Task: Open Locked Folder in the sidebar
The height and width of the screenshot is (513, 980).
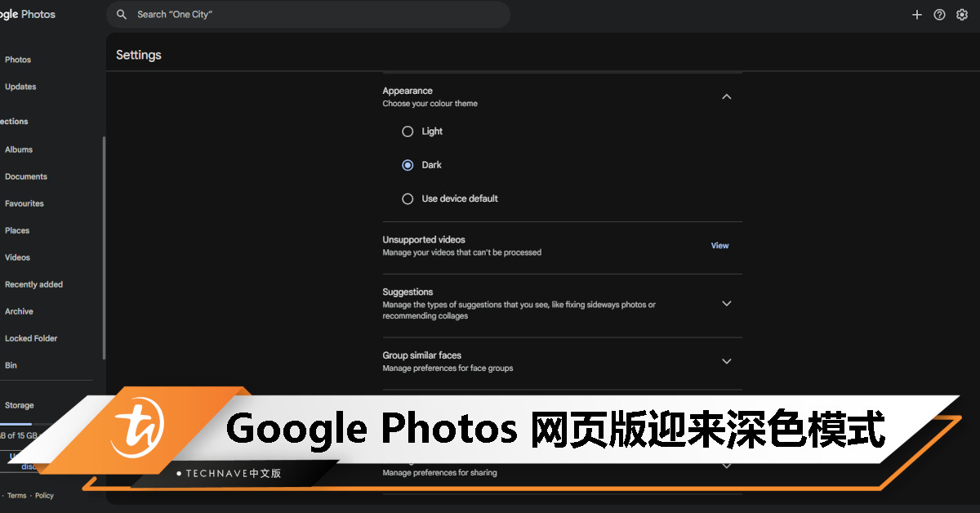Action: click(31, 338)
